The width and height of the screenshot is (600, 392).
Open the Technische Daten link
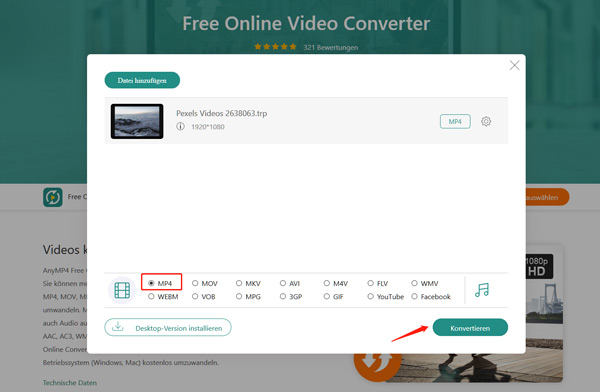(x=70, y=382)
